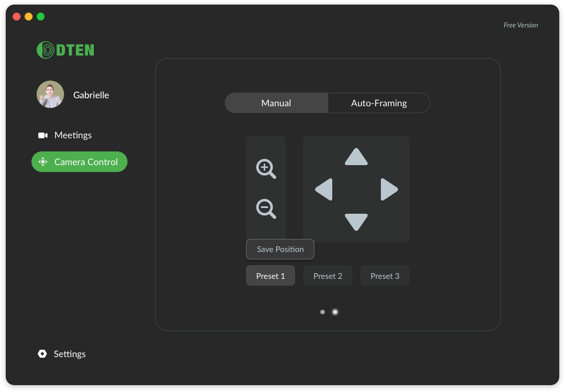Select Preset 2

pos(327,275)
